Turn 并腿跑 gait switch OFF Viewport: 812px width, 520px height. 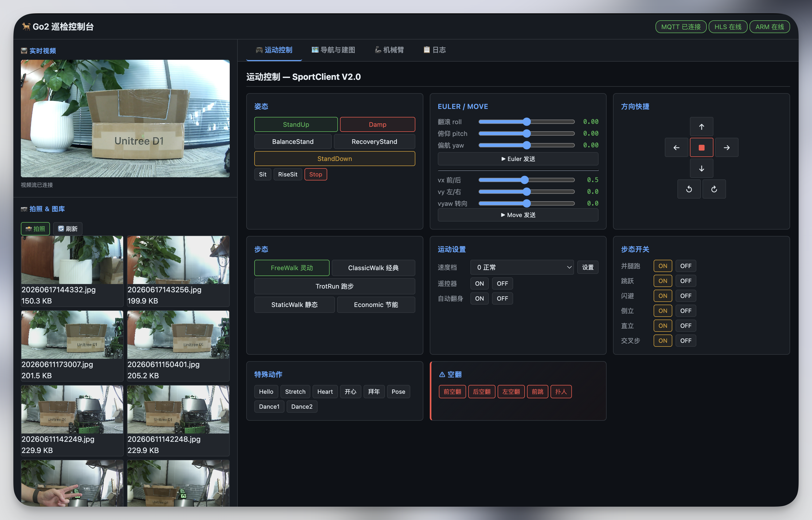tap(685, 266)
